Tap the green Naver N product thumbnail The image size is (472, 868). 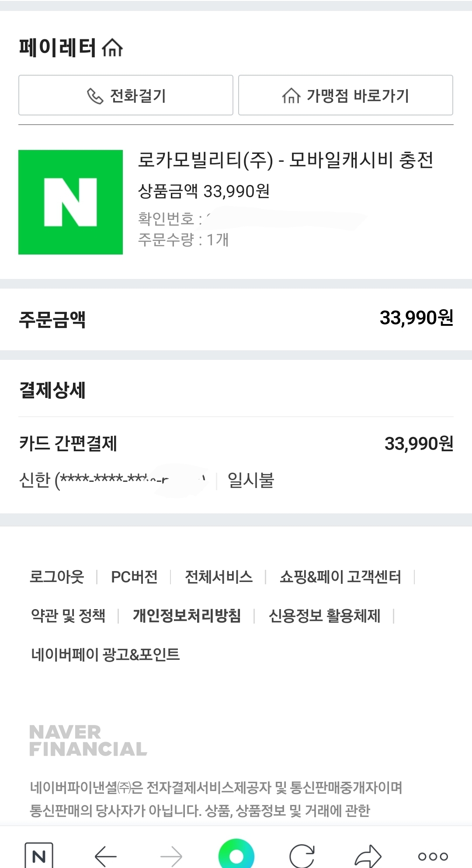tap(70, 202)
